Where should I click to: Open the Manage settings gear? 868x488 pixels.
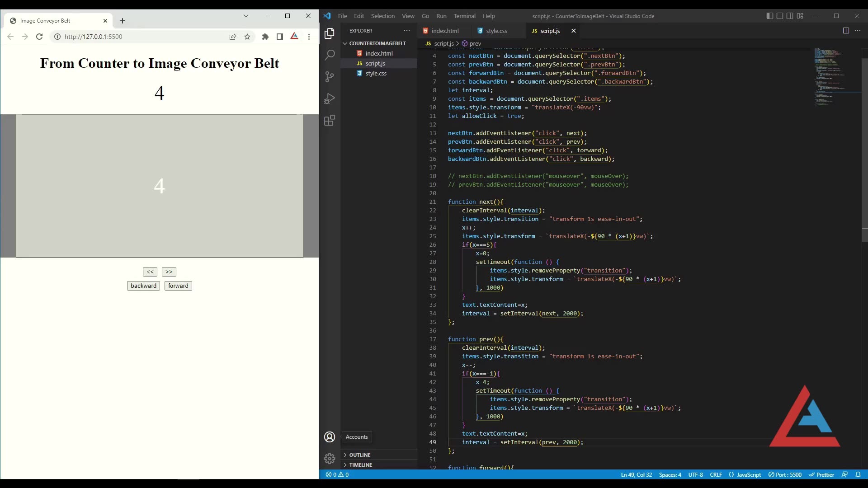pyautogui.click(x=330, y=458)
